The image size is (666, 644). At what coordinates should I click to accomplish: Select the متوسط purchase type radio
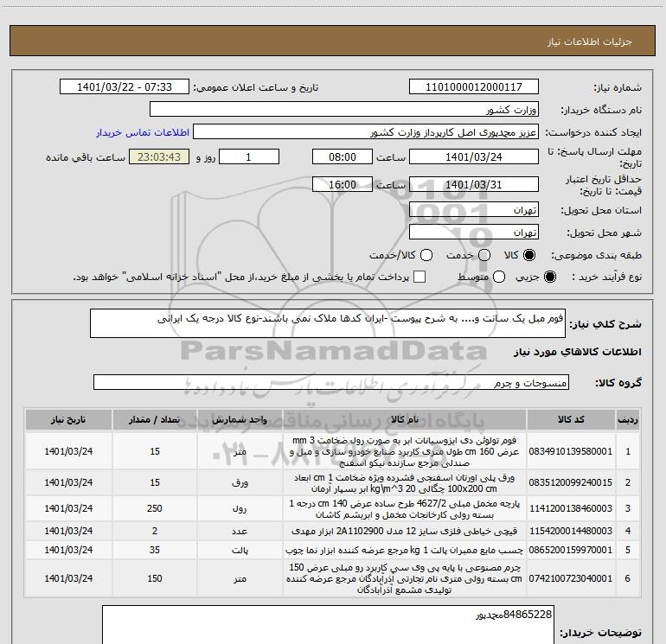(499, 277)
